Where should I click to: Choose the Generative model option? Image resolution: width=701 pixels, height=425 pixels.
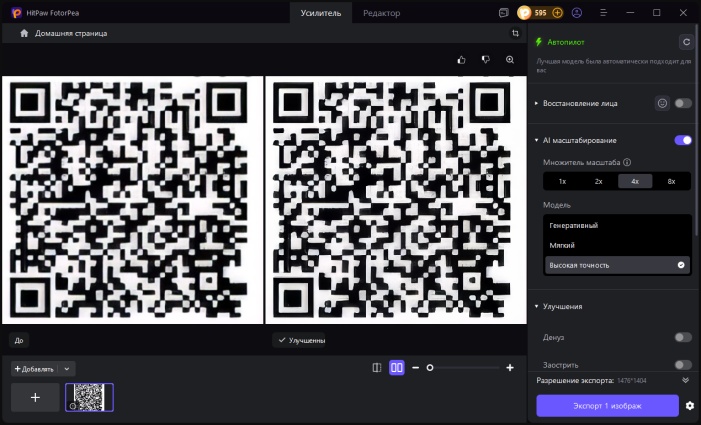point(617,225)
